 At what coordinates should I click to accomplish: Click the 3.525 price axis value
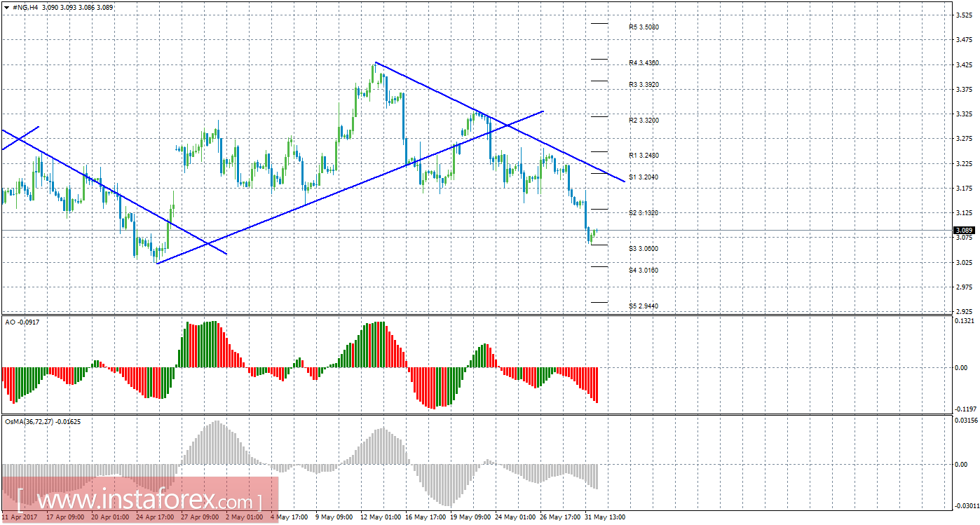963,15
